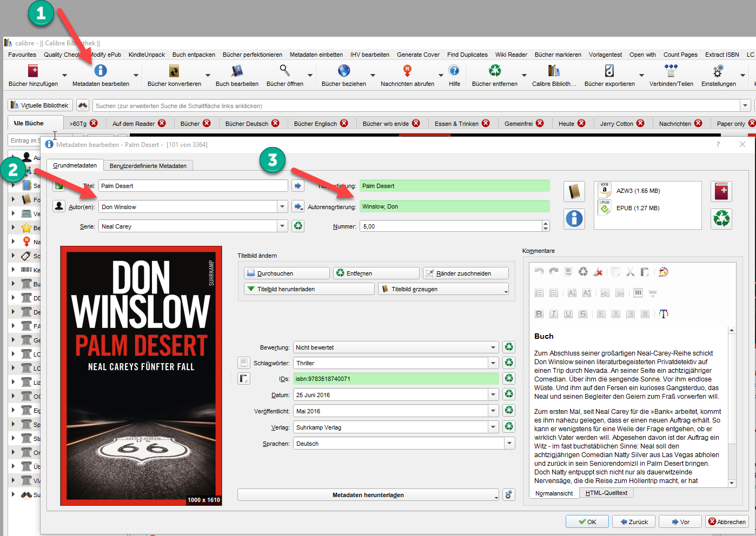Viewport: 756px width, 536px height.
Task: Open the Autor(en) dropdown
Action: (282, 206)
